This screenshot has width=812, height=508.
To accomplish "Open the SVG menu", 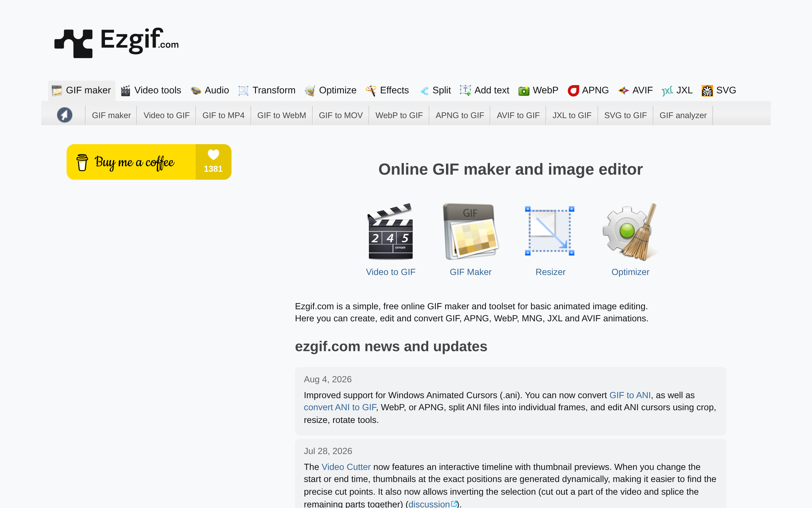I will (719, 90).
